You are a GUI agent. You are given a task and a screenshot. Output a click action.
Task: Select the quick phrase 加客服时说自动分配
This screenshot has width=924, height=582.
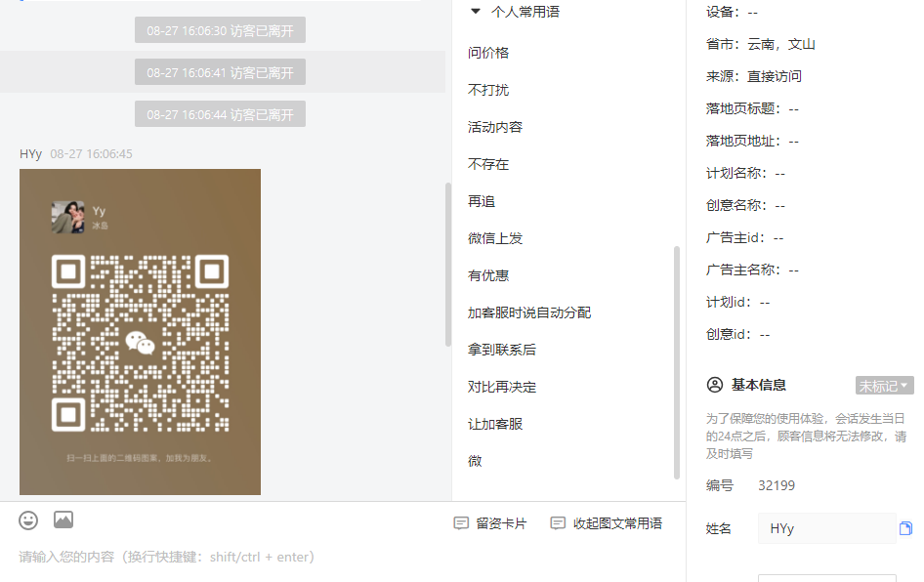point(529,312)
